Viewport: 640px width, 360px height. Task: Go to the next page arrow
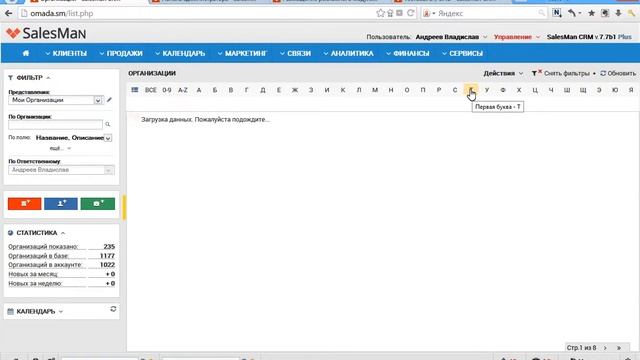605,348
